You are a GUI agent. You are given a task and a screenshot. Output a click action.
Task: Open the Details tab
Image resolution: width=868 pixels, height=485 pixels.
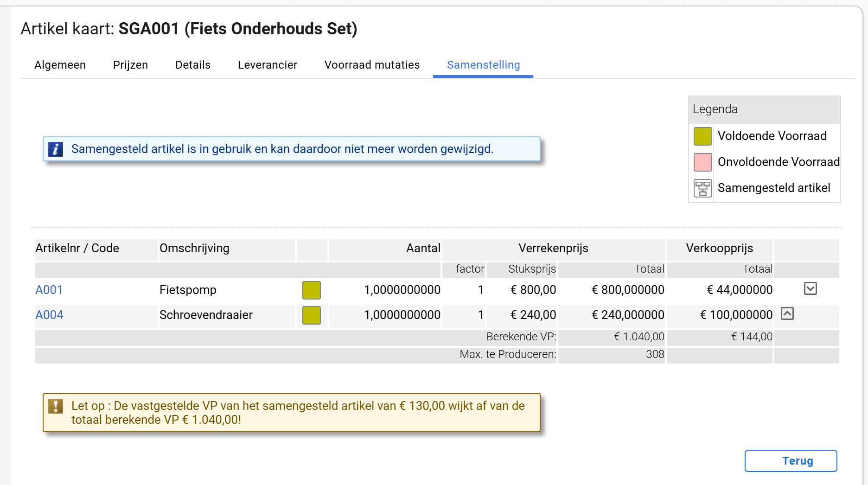[x=193, y=65]
